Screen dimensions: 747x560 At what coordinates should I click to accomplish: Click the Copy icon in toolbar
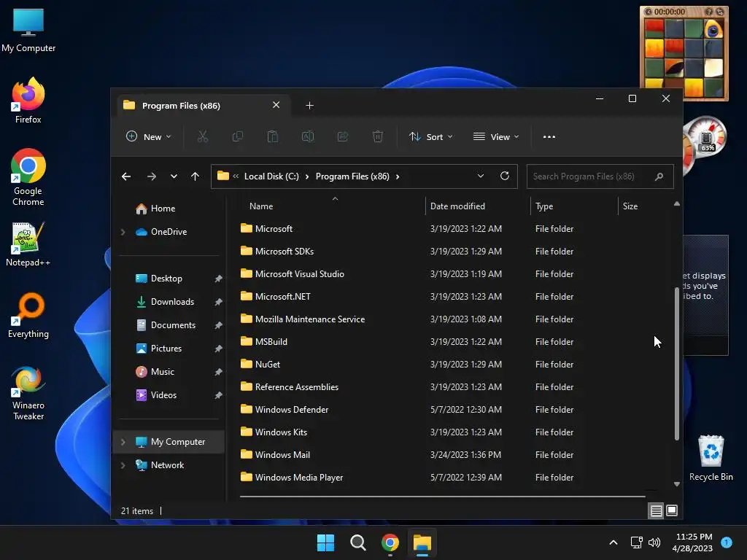(237, 136)
